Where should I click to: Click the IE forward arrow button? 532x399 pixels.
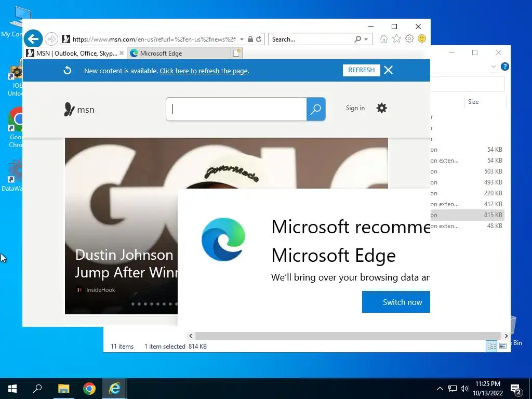51,39
